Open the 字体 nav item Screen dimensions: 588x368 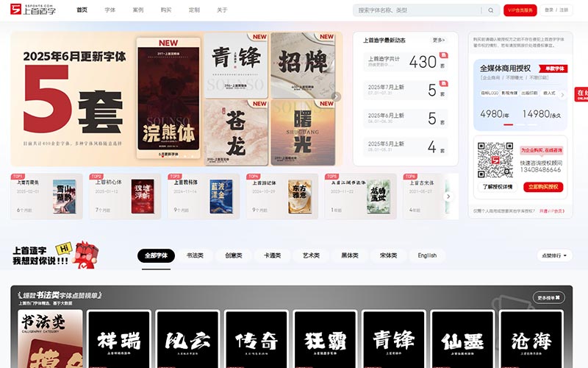point(110,10)
